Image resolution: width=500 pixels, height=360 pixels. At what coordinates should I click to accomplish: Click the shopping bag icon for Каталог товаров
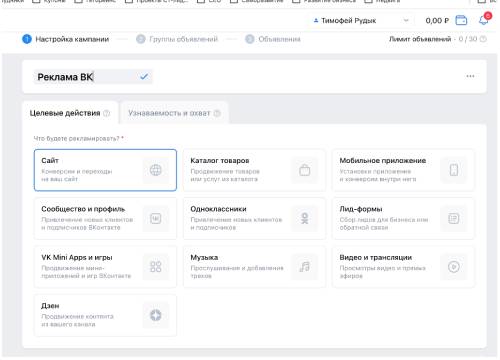[x=305, y=170]
